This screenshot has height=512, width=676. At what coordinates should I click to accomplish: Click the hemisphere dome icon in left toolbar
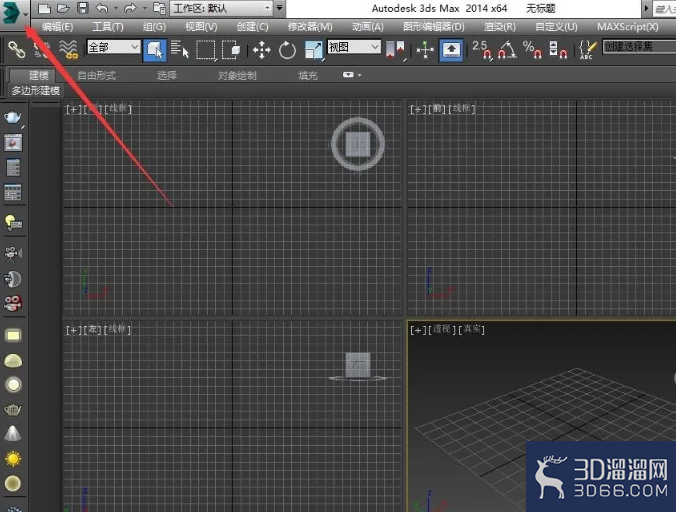pyautogui.click(x=13, y=360)
